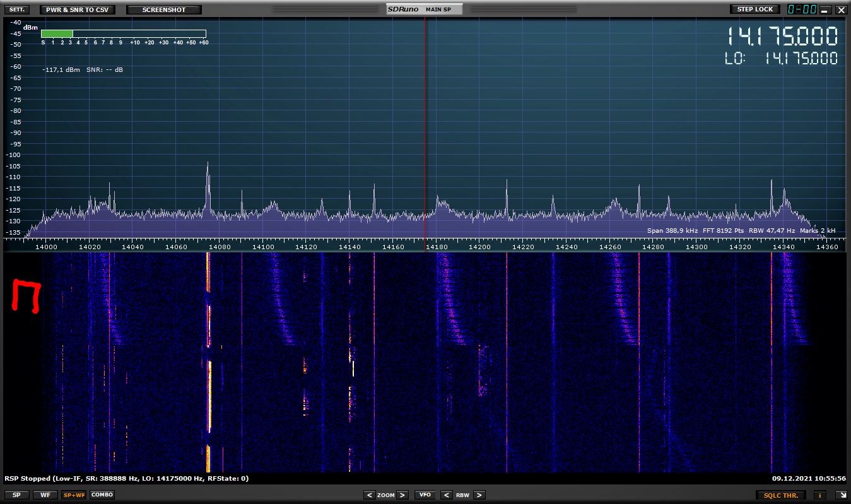Select the COMBO display mode
Viewport: 851px width, 504px height.
click(102, 495)
